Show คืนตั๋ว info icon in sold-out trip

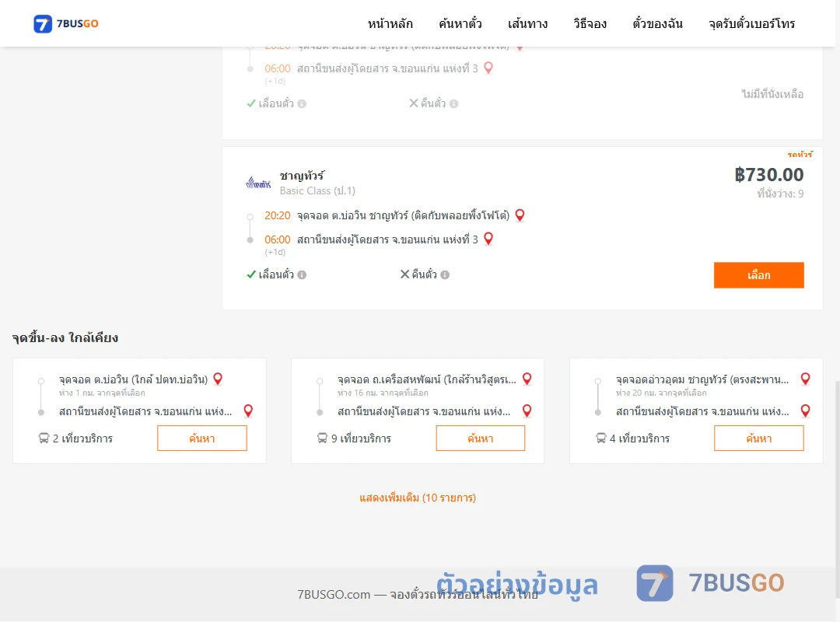[453, 104]
